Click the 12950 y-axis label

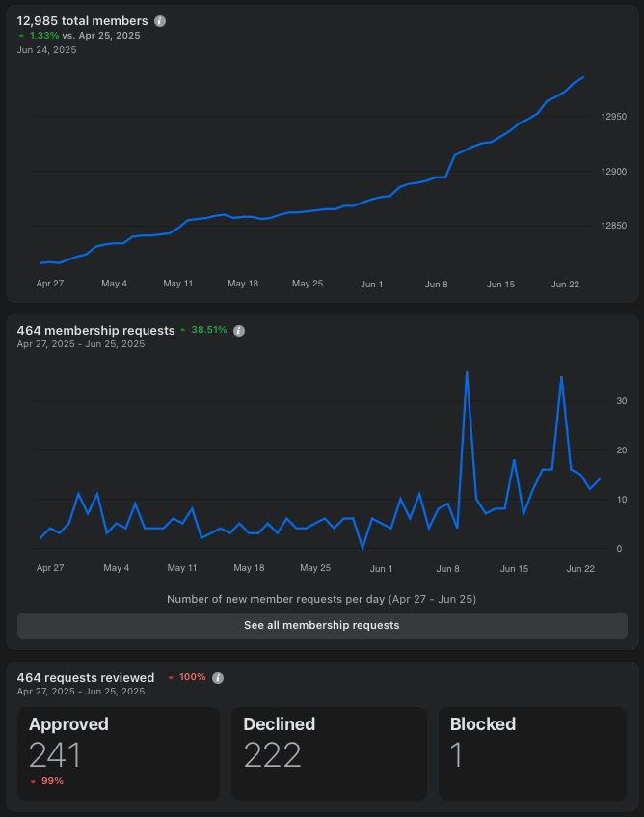pos(613,117)
